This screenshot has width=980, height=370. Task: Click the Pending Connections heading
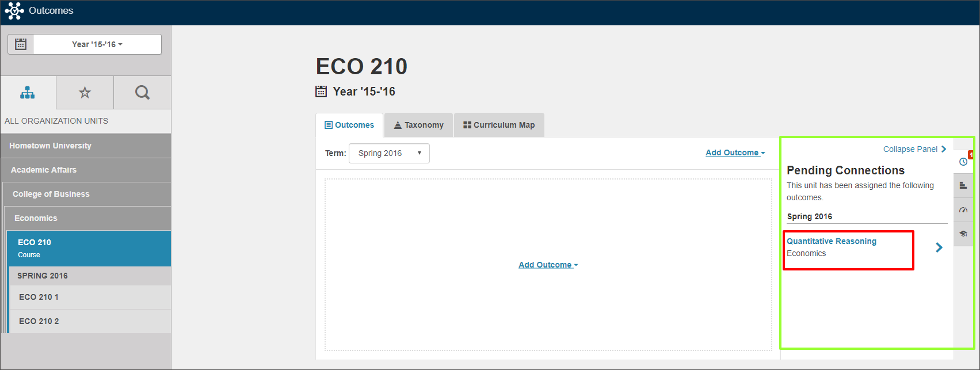point(845,170)
